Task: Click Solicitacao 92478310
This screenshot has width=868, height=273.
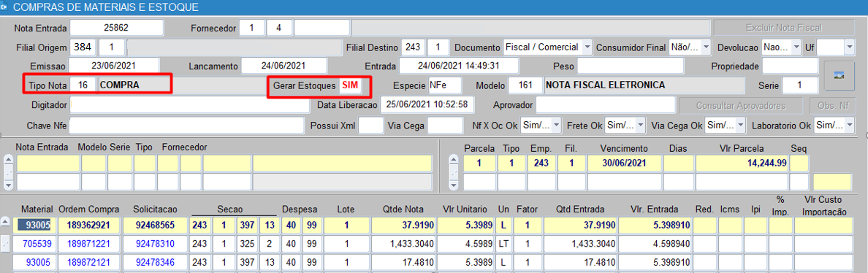Action: [x=155, y=243]
